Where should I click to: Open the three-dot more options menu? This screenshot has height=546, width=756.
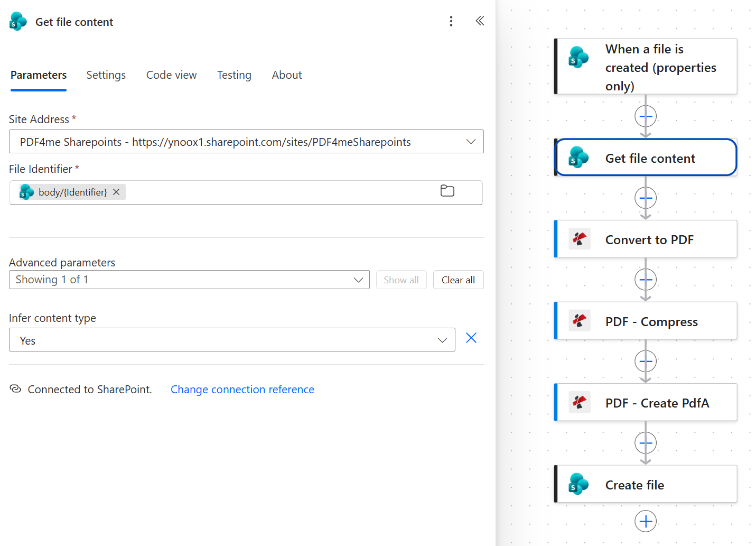(x=451, y=21)
